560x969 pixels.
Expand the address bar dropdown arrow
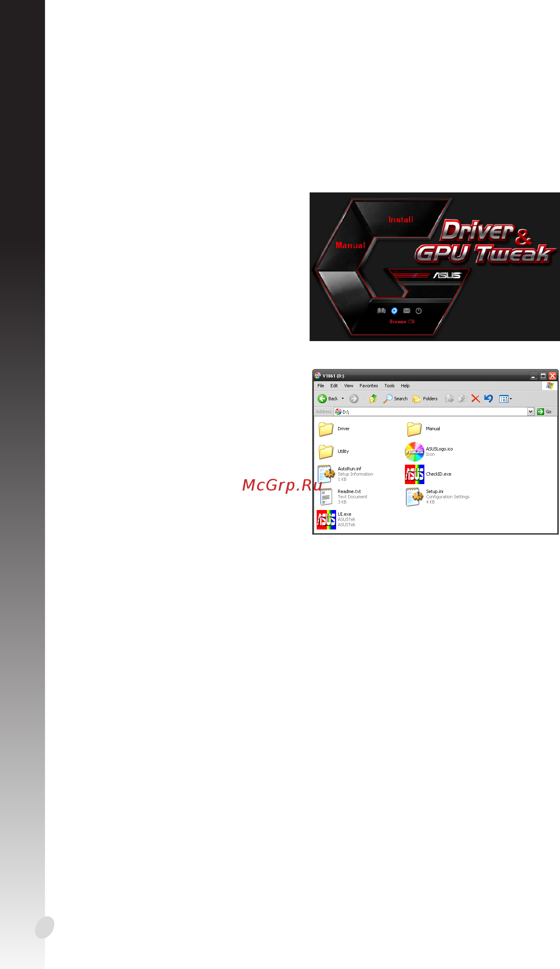pos(530,412)
